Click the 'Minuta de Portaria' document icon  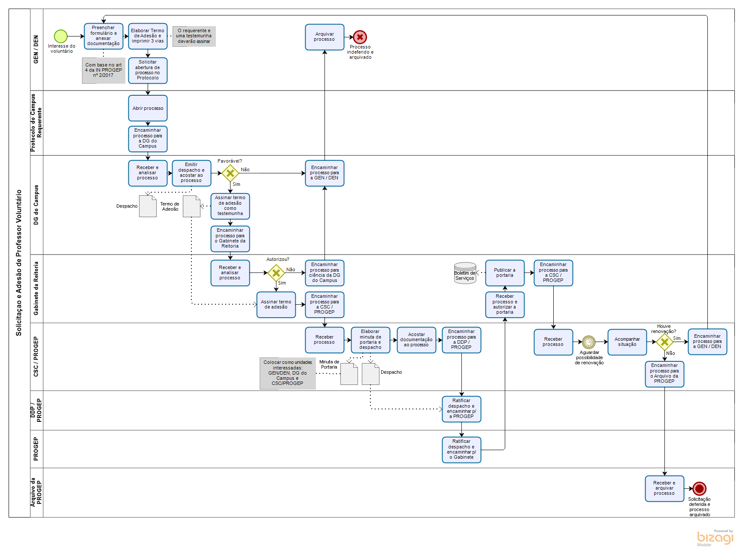(x=349, y=374)
